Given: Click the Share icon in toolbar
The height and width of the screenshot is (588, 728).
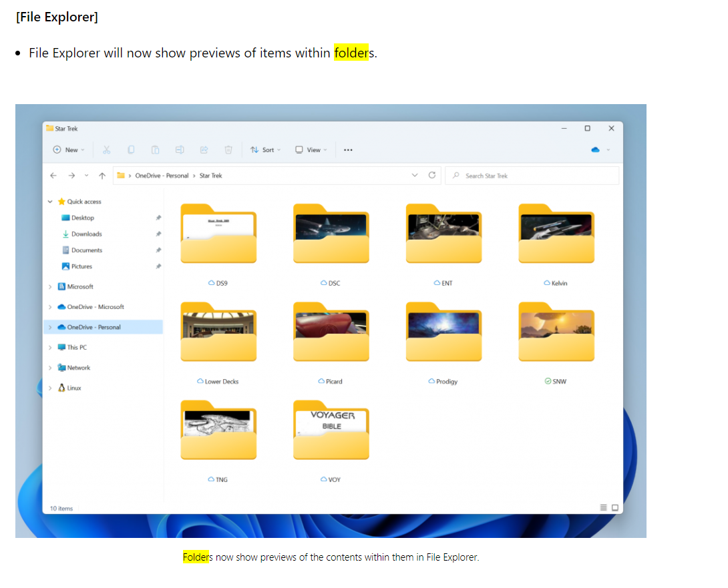Looking at the screenshot, I should click(x=204, y=150).
